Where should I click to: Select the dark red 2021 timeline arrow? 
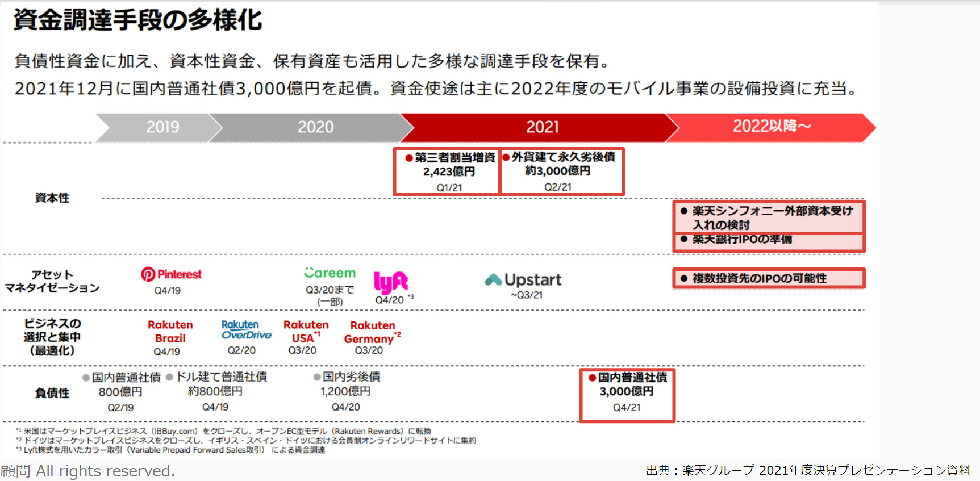click(540, 127)
